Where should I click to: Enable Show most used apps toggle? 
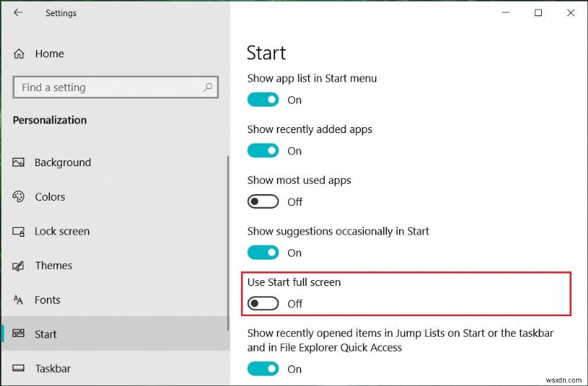(x=263, y=201)
